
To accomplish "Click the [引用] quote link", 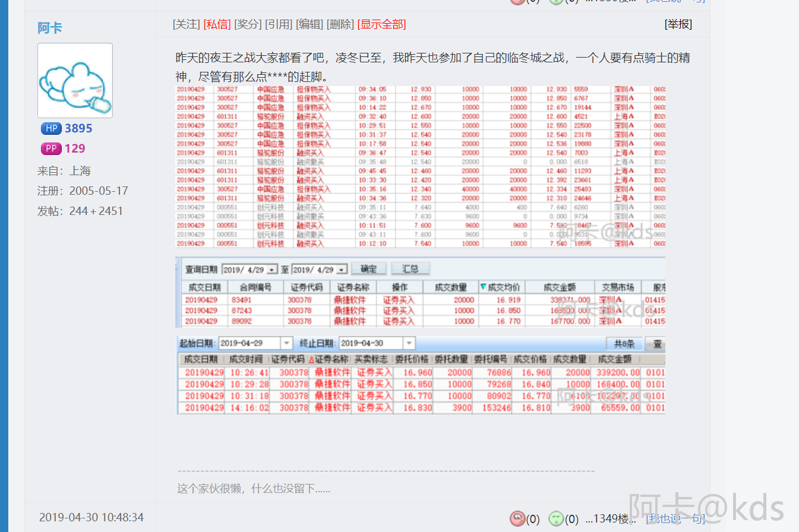I will pos(279,24).
